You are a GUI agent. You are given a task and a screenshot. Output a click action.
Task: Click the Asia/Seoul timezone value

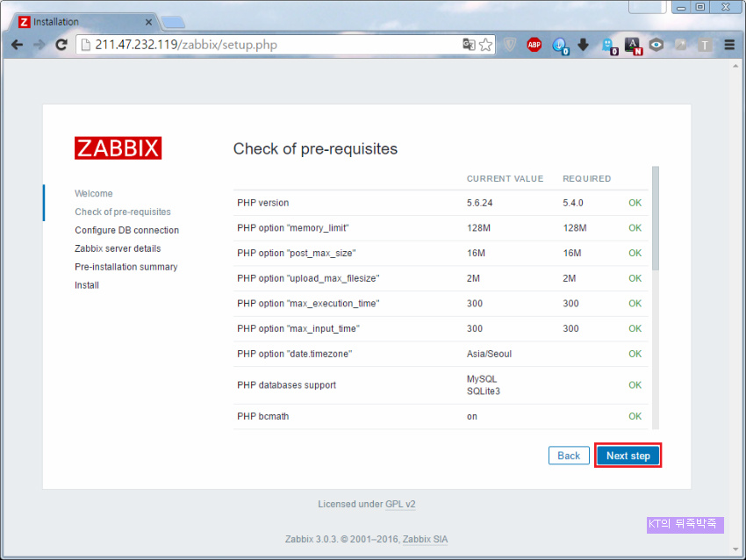point(489,354)
